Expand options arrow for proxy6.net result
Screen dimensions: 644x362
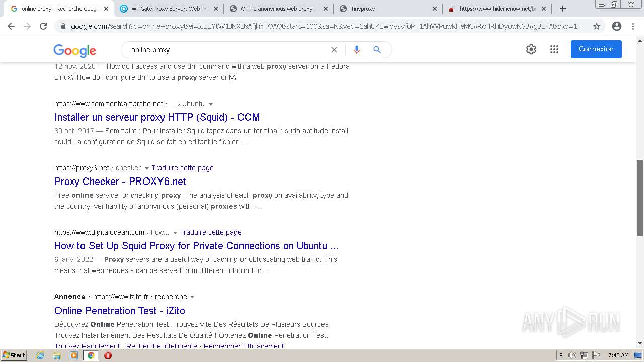[147, 168]
